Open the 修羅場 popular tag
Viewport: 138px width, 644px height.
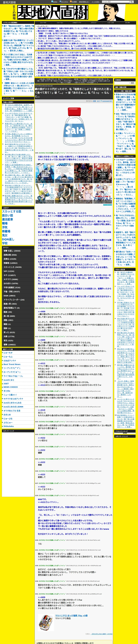pyautogui.click(x=6, y=231)
